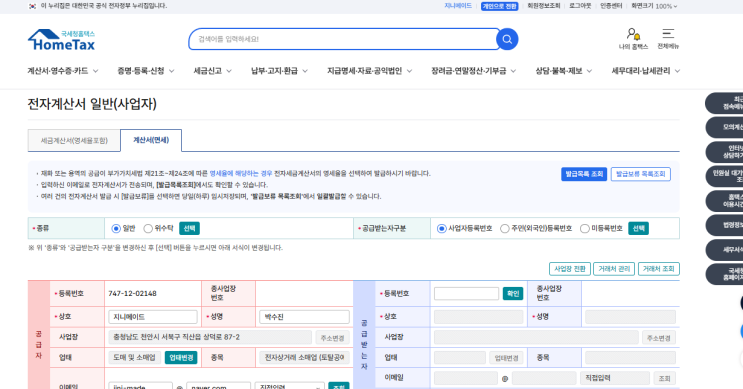Open the 화면크기 100% zoom dropdown
This screenshot has width=743, height=389.
point(654,6)
